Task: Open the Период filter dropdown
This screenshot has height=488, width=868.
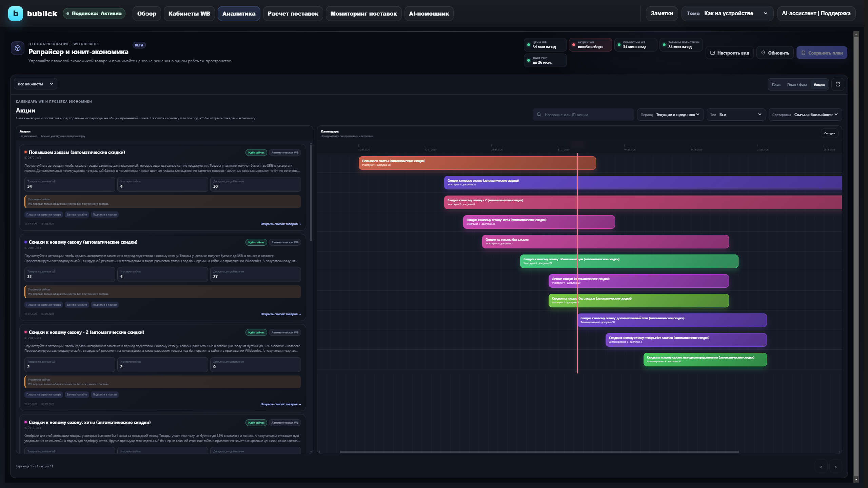Action: click(x=670, y=115)
